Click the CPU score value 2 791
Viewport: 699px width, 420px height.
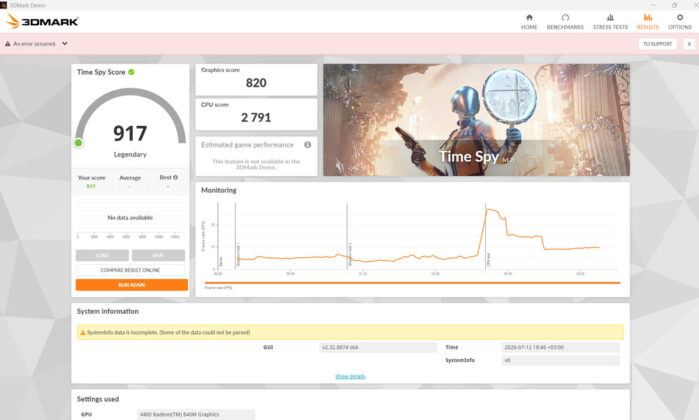pyautogui.click(x=256, y=118)
